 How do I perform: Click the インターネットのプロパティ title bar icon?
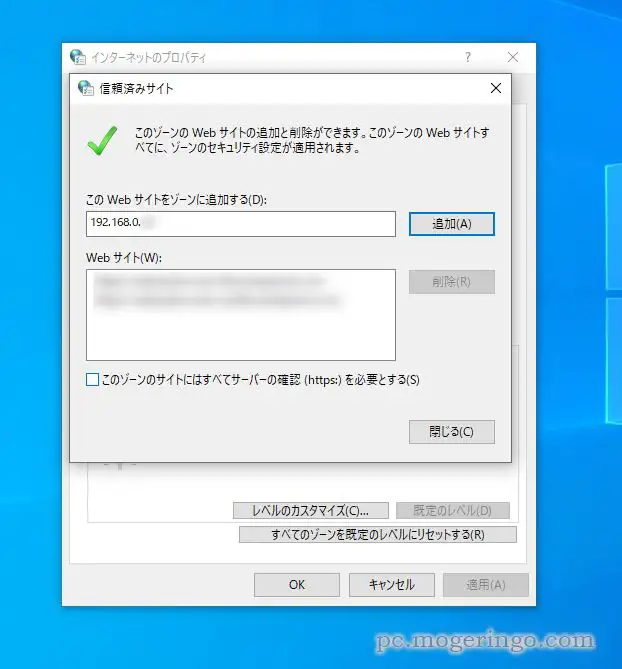pos(78,57)
